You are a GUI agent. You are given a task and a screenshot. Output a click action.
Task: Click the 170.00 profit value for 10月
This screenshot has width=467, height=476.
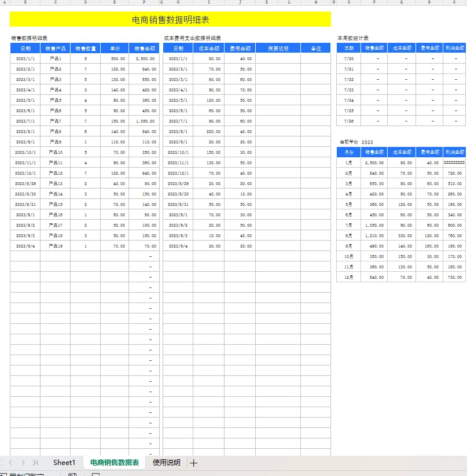tap(454, 257)
